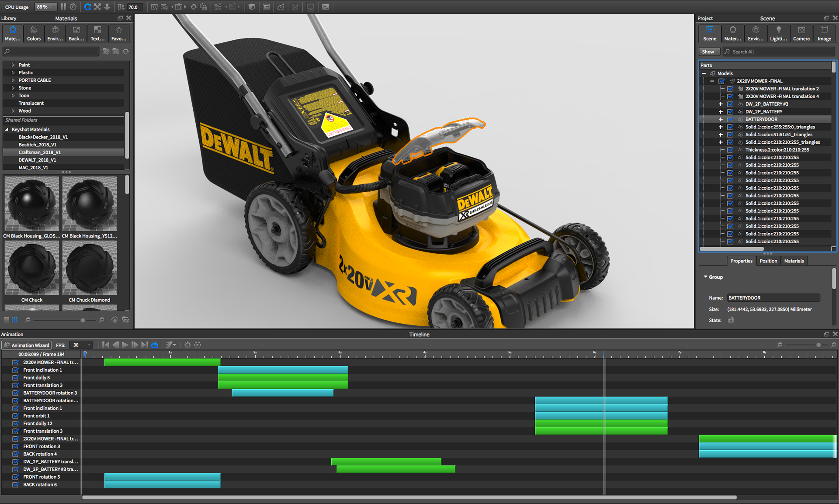Click the material paint brush icon
The image size is (839, 504).
pyautogui.click(x=281, y=7)
